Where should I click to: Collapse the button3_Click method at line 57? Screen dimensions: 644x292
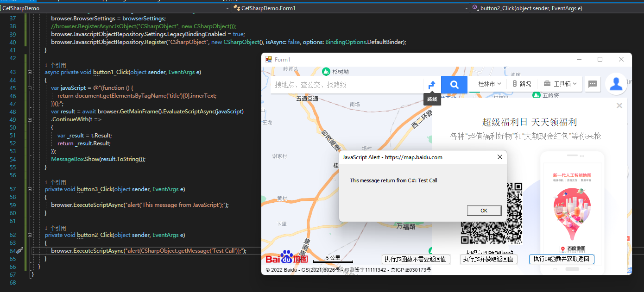(29, 189)
